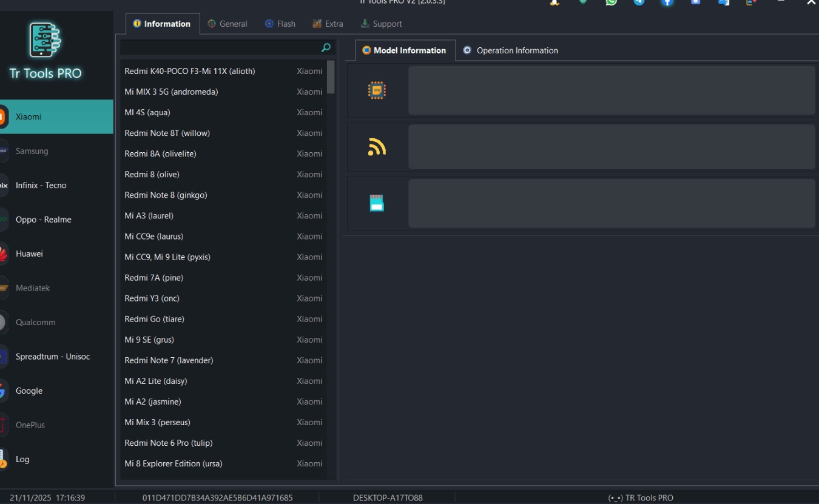Image resolution: width=819 pixels, height=504 pixels.
Task: Click the CPU chip icon
Action: [377, 90]
